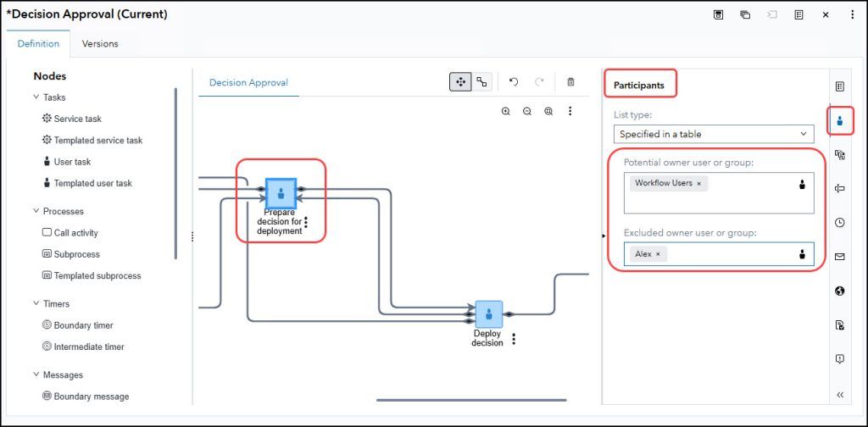Collapse the Timers node group
Viewport: 868px width, 427px height.
(x=36, y=303)
